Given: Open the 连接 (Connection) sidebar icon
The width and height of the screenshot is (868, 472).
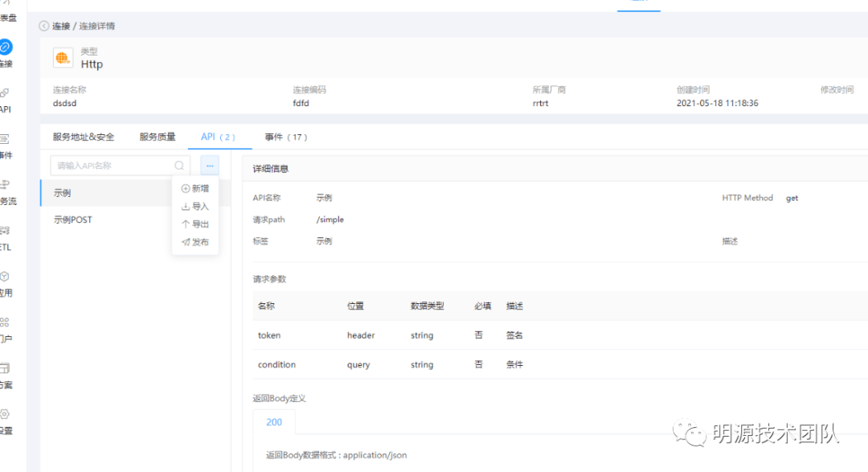Looking at the screenshot, I should [x=6, y=47].
